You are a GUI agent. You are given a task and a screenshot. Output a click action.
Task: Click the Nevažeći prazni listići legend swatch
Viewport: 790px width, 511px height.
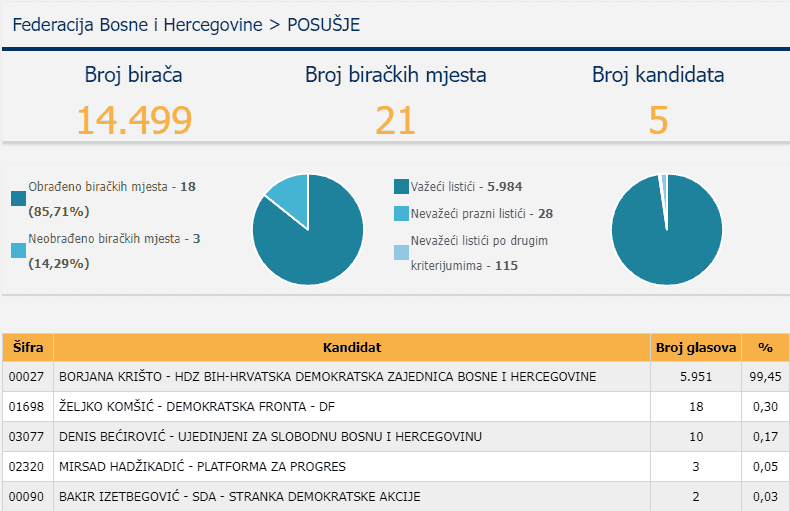coord(402,213)
